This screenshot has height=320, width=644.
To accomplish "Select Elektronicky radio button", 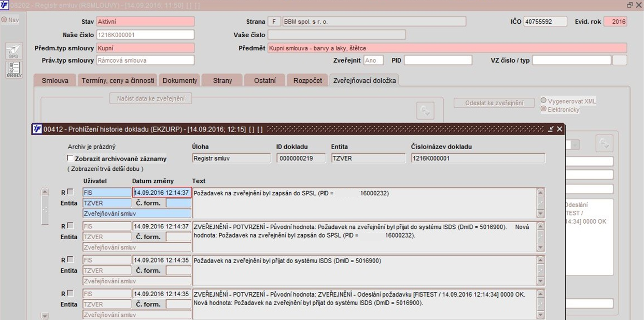I will pyautogui.click(x=543, y=109).
